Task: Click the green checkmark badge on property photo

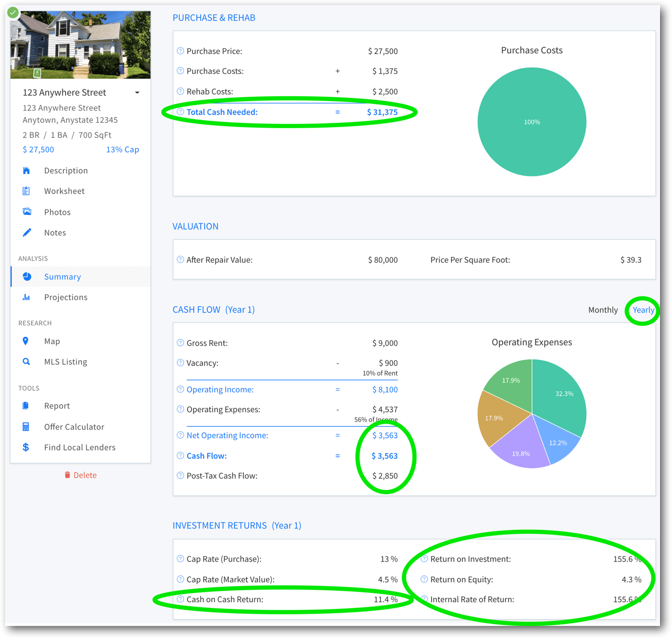Action: pyautogui.click(x=13, y=12)
